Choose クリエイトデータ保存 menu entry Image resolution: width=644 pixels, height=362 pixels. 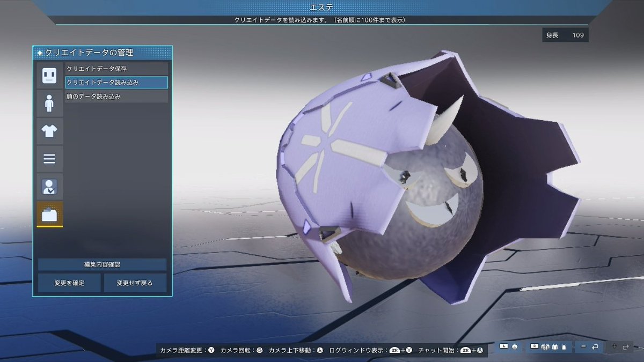click(116, 69)
